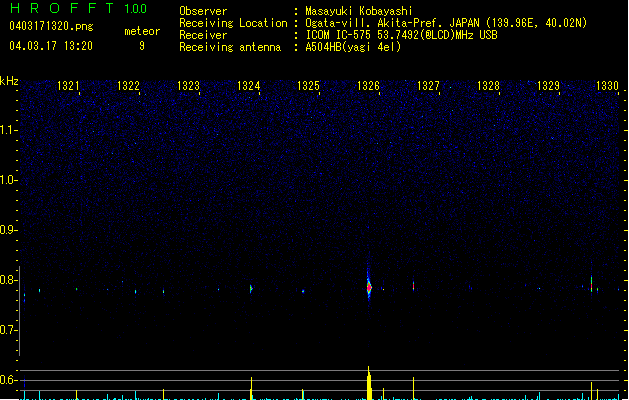Image resolution: width=629 pixels, height=400 pixels.
Task: Select observer name Masayuki Kobayashi
Action: tap(359, 11)
